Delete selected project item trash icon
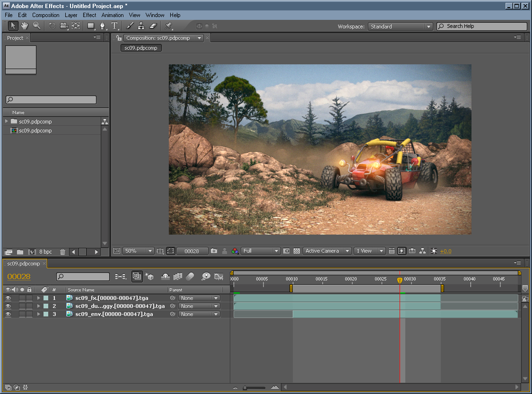The image size is (532, 394). (62, 252)
